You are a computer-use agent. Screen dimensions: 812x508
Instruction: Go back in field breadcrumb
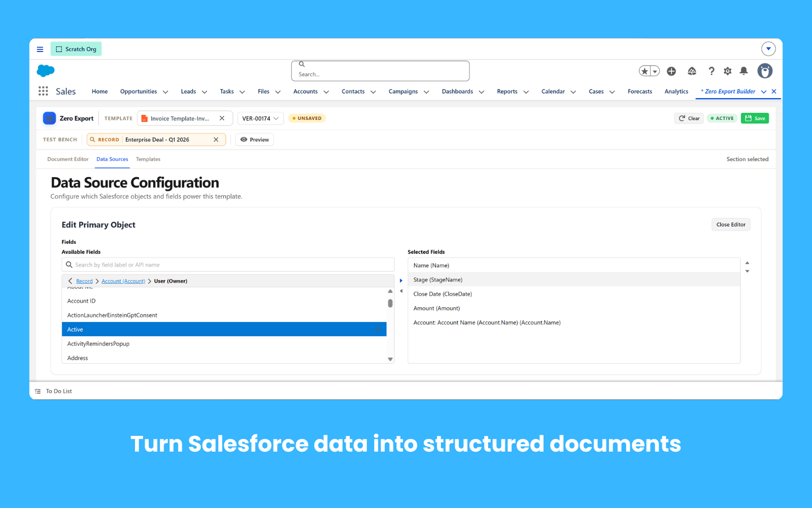70,281
